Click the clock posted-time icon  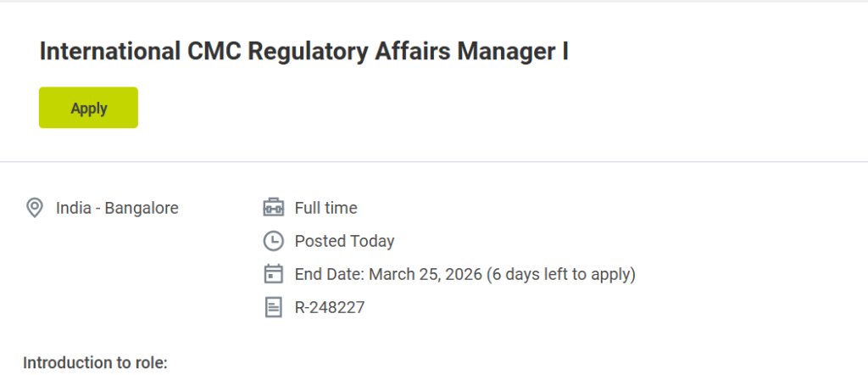[273, 241]
